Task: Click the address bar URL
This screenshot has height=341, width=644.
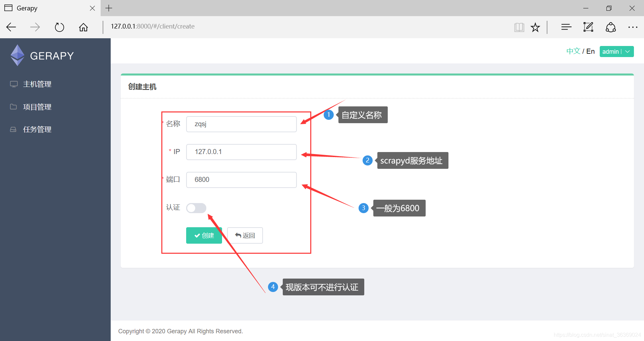Action: click(153, 26)
